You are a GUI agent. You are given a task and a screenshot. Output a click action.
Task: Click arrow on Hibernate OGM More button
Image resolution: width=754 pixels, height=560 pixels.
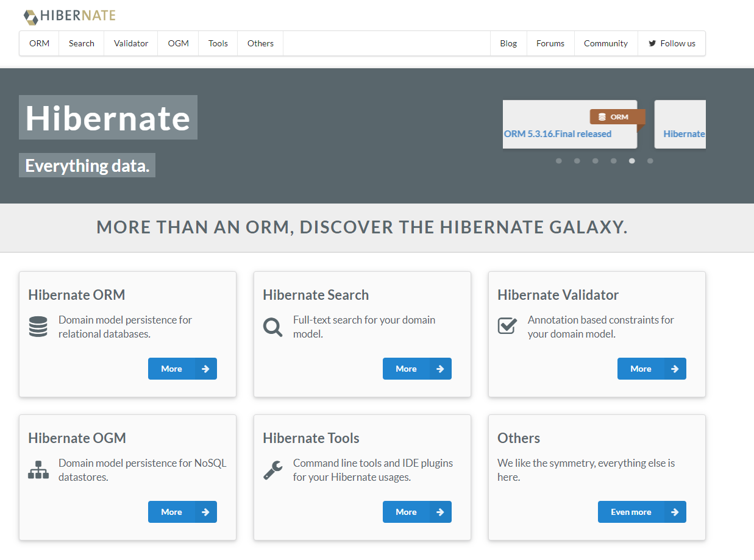[205, 512]
